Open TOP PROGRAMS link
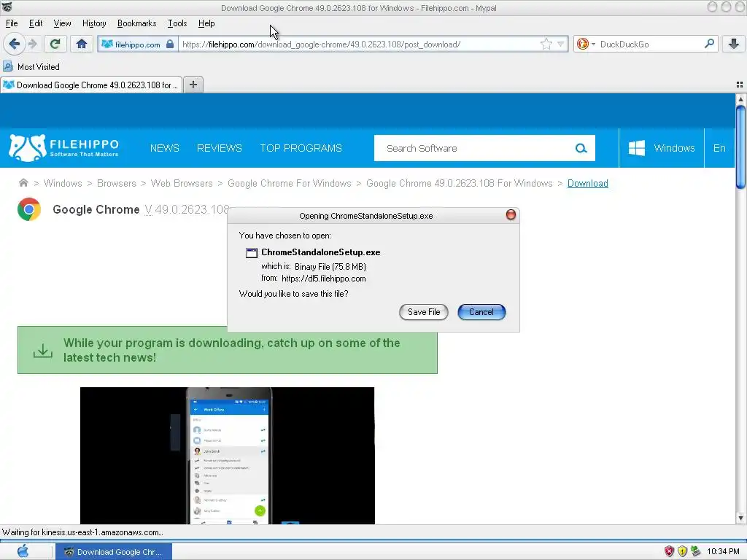747x560 pixels. tap(301, 148)
